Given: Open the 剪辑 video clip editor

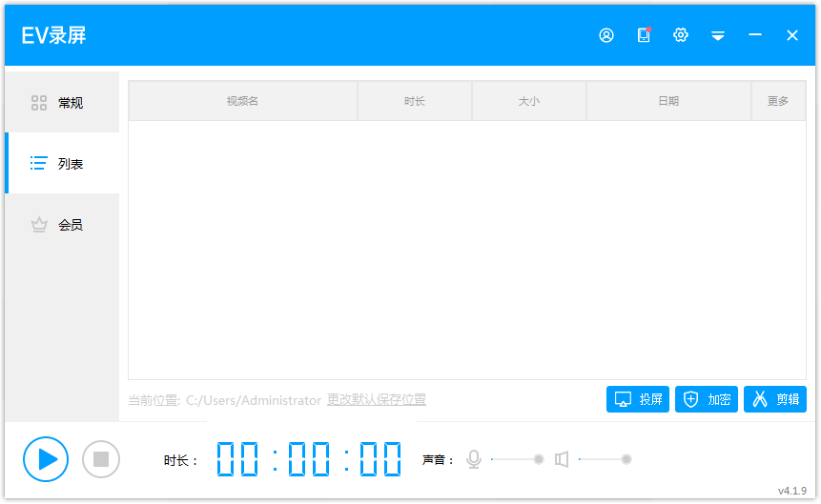Looking at the screenshot, I should pyautogui.click(x=775, y=399).
